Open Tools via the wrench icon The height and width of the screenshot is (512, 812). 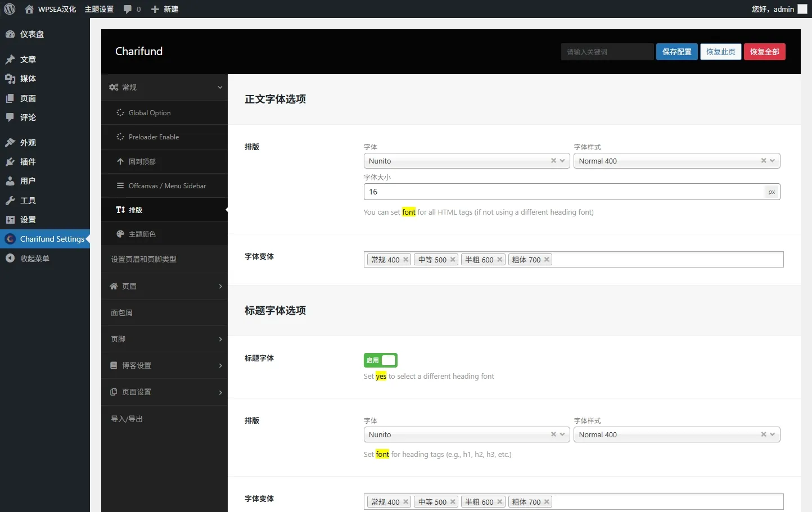[10, 201]
